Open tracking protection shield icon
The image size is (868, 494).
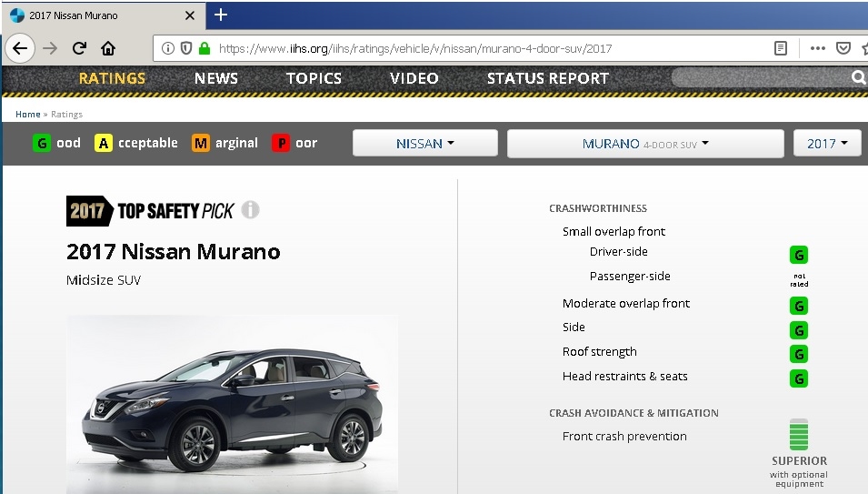pos(186,48)
